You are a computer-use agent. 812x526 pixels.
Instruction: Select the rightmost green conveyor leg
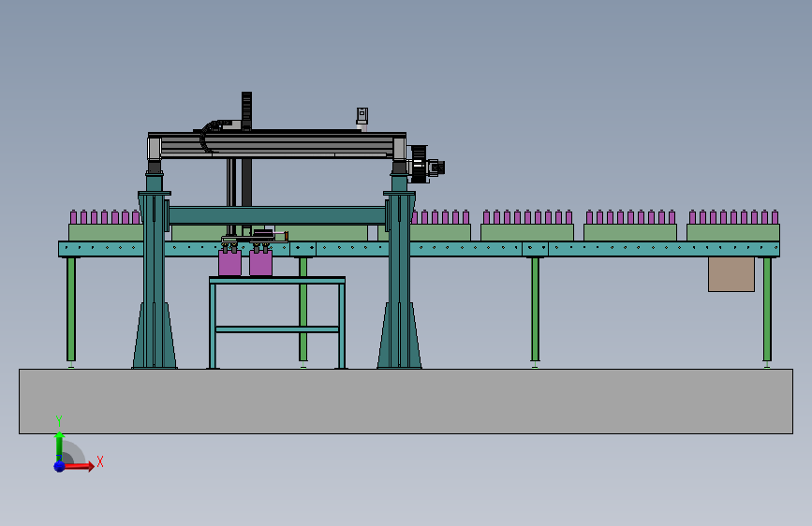pyautogui.click(x=767, y=309)
